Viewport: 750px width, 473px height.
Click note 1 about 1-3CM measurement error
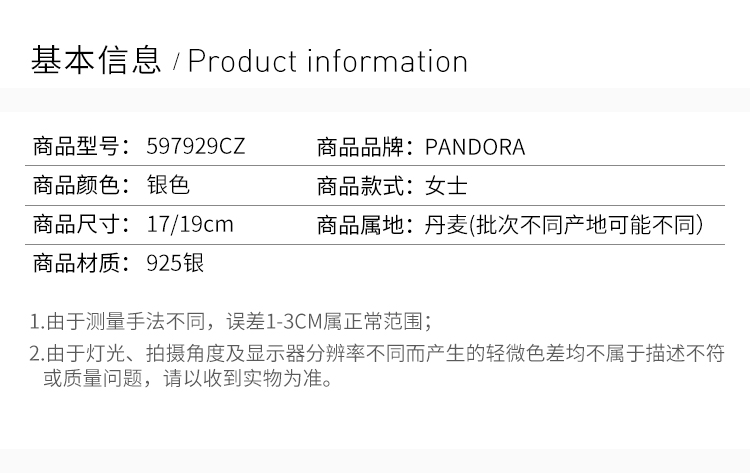tap(231, 321)
